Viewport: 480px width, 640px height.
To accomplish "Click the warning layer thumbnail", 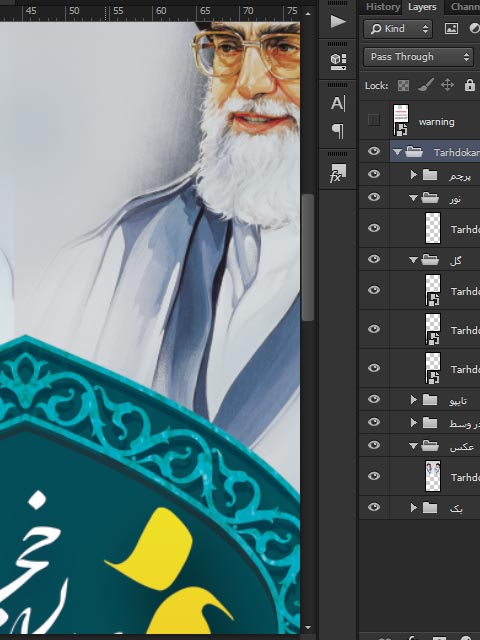I will 400,120.
